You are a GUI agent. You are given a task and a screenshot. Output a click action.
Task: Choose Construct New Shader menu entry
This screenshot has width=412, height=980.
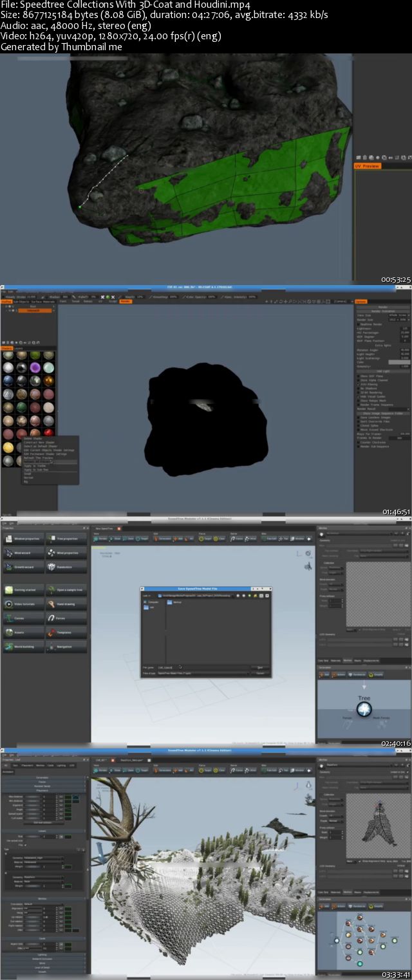point(39,443)
